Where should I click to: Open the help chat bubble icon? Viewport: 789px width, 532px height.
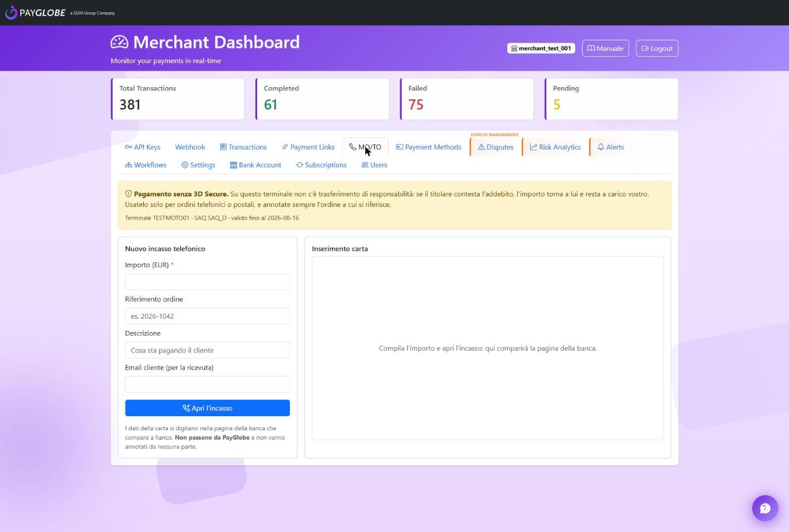click(x=764, y=508)
